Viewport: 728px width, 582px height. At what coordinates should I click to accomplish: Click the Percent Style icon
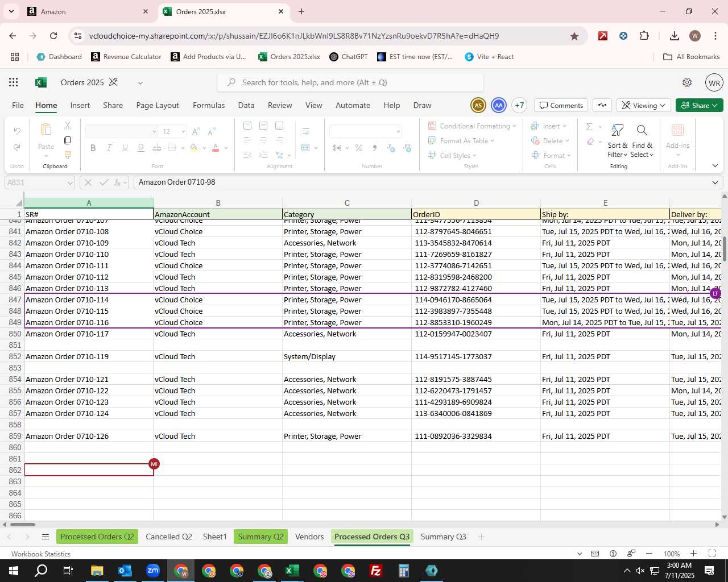[359, 148]
